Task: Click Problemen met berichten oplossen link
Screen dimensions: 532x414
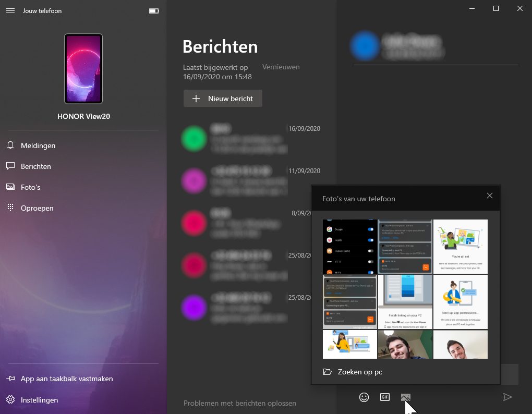Action: coord(240,403)
